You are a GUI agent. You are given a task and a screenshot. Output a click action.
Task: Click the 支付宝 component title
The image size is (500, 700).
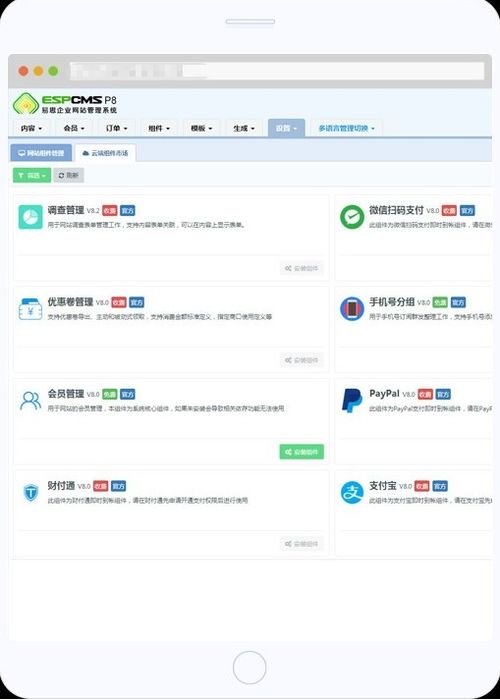point(383,486)
